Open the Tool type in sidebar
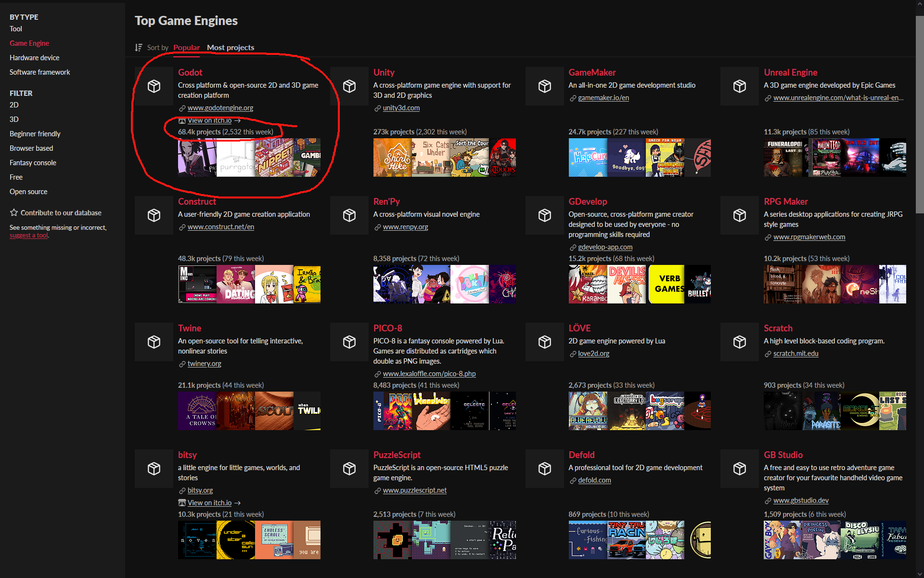 click(16, 29)
